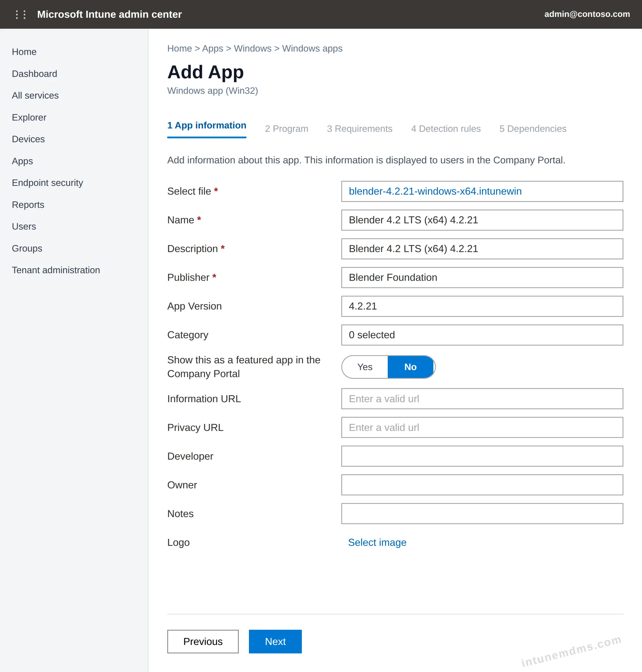Image resolution: width=642 pixels, height=672 pixels.
Task: Click the Owner input field
Action: (x=482, y=485)
